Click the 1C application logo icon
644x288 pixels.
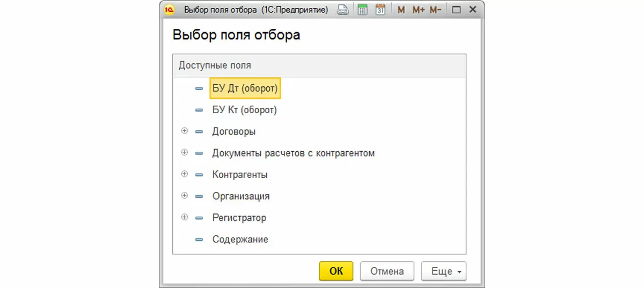tap(169, 10)
